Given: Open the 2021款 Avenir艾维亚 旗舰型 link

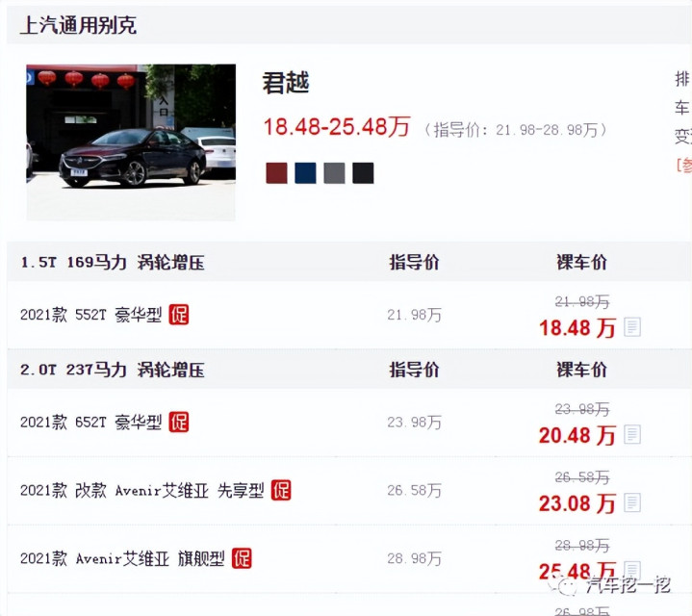Looking at the screenshot, I should [x=122, y=558].
